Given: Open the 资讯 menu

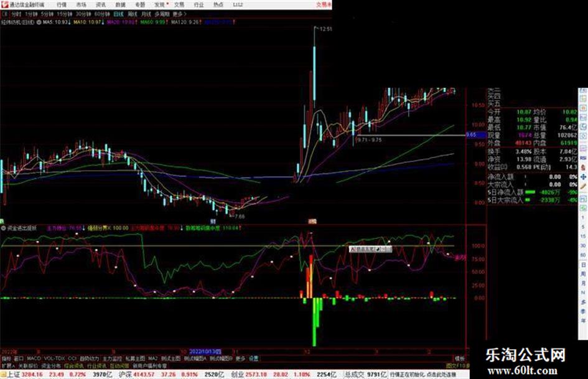Looking at the screenshot, I should 101,5.
